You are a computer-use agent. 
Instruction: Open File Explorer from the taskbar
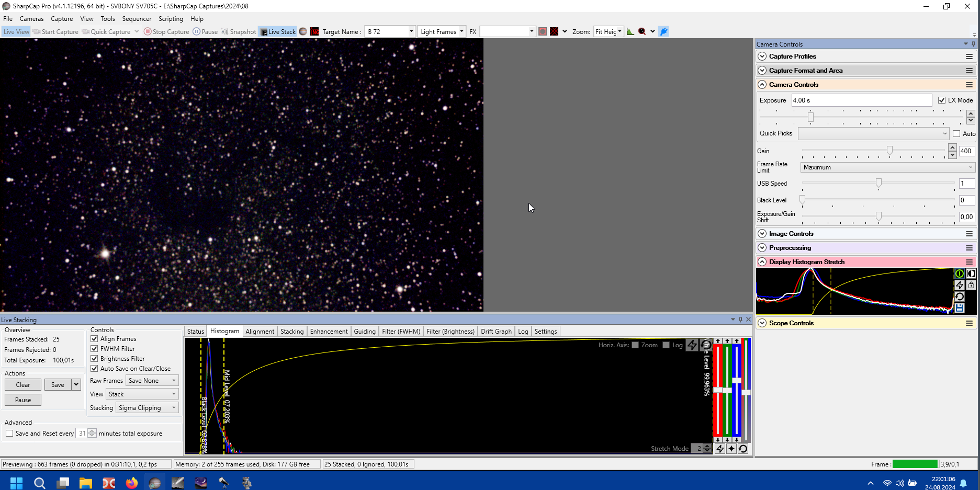click(86, 483)
